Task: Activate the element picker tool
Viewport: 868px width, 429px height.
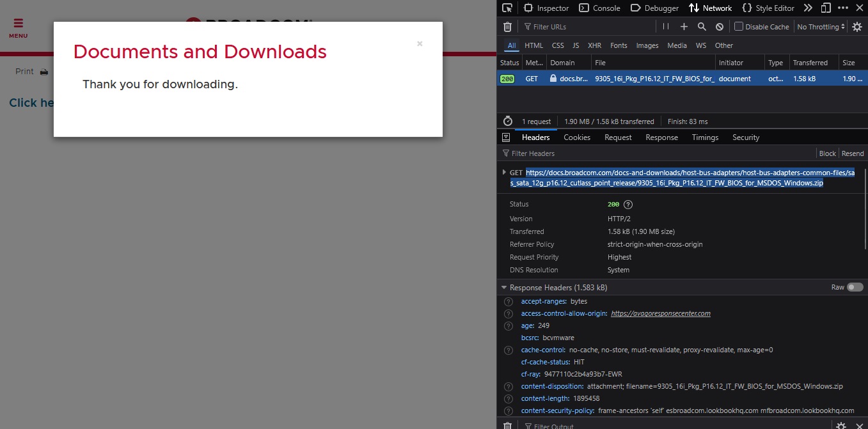Action: (507, 8)
